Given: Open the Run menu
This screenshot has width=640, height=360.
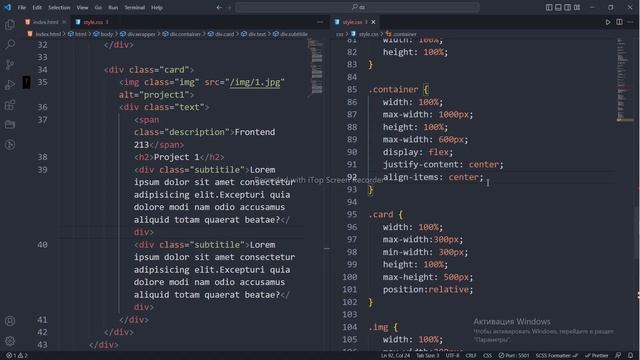Looking at the screenshot, I should coord(113,7).
